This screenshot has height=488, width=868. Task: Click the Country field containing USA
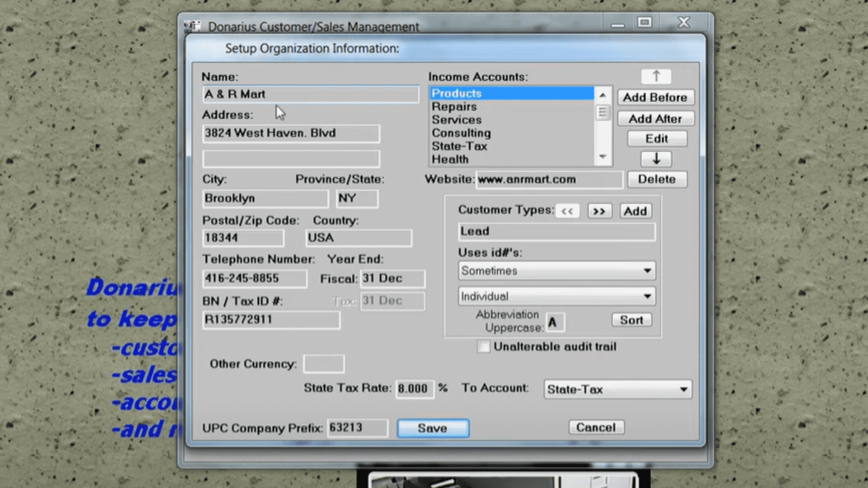tap(359, 238)
